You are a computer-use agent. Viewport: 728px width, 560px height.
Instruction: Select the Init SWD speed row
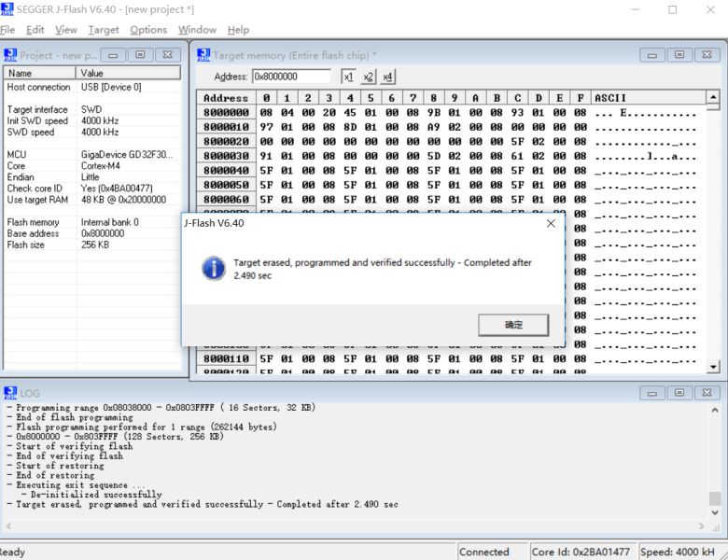[x=92, y=120]
